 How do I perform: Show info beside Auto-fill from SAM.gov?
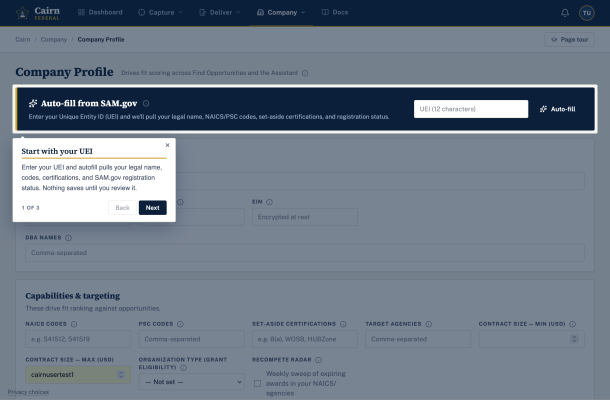(x=146, y=104)
